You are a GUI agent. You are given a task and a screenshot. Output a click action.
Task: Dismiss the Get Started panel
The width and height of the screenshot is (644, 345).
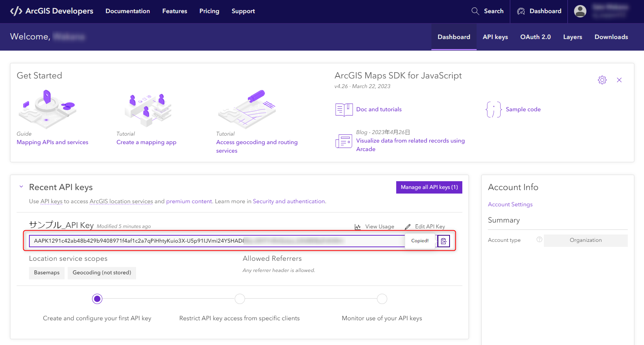coord(619,80)
